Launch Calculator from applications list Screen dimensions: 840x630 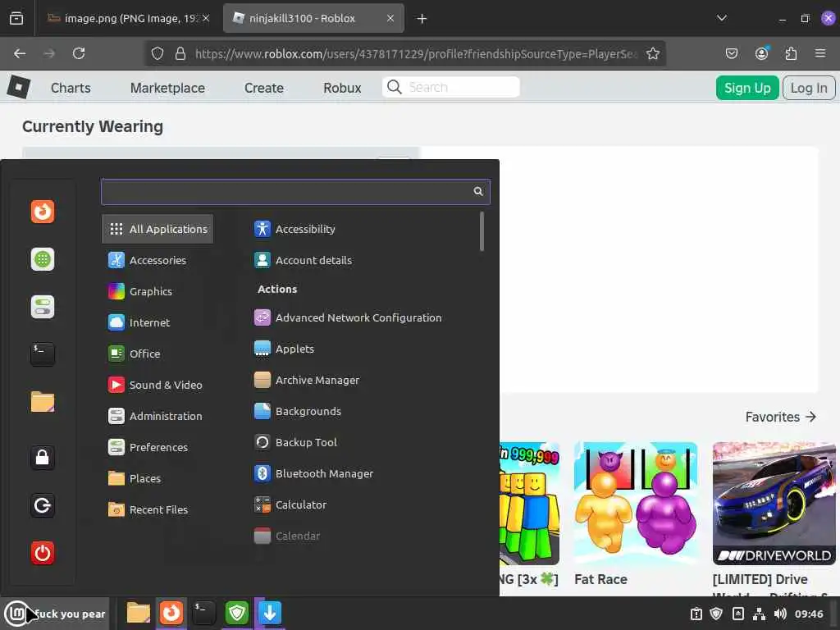[290, 504]
